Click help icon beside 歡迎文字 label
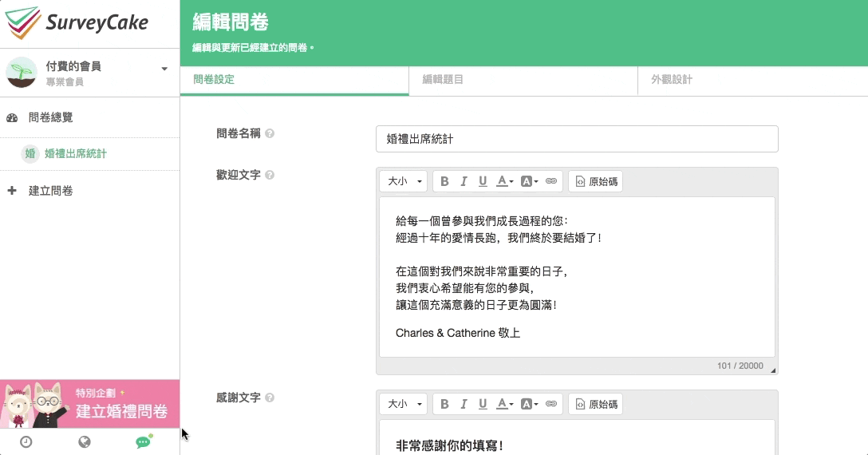This screenshot has width=868, height=455. pos(270,175)
